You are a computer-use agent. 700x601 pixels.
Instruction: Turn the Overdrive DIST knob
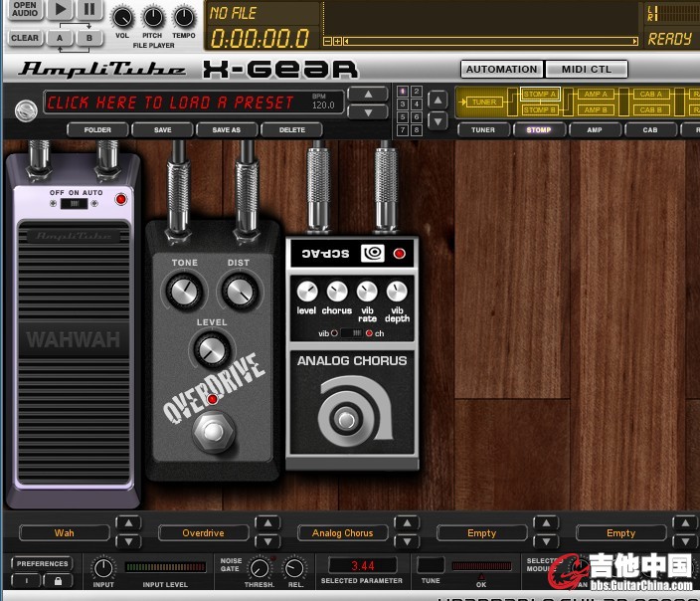(240, 292)
